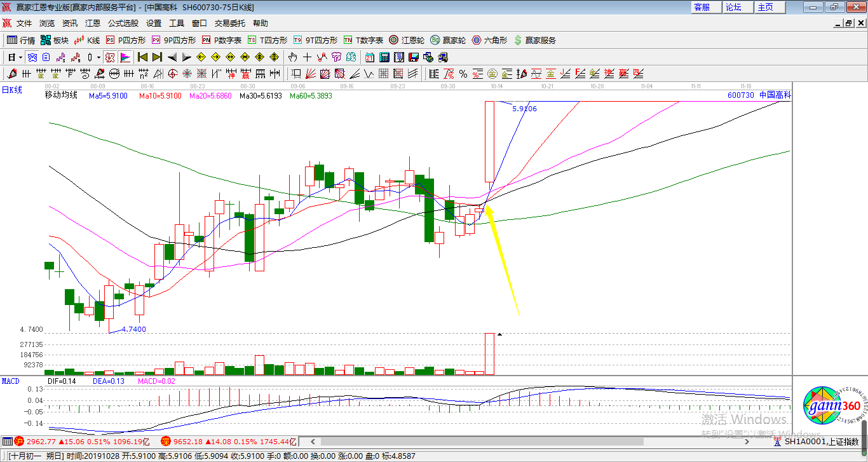Select the n² tool icon
This screenshot has height=462, width=868.
pyautogui.click(x=144, y=73)
